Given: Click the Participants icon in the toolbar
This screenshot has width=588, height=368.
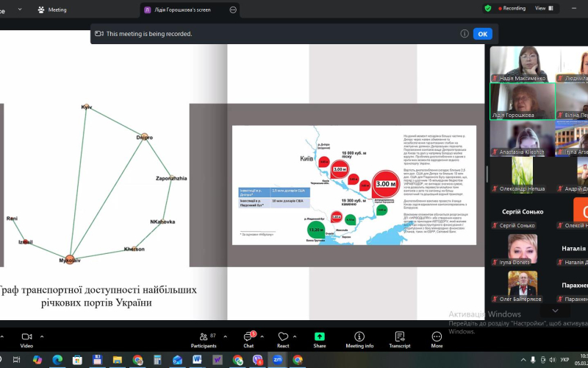Looking at the screenshot, I should pos(203,336).
